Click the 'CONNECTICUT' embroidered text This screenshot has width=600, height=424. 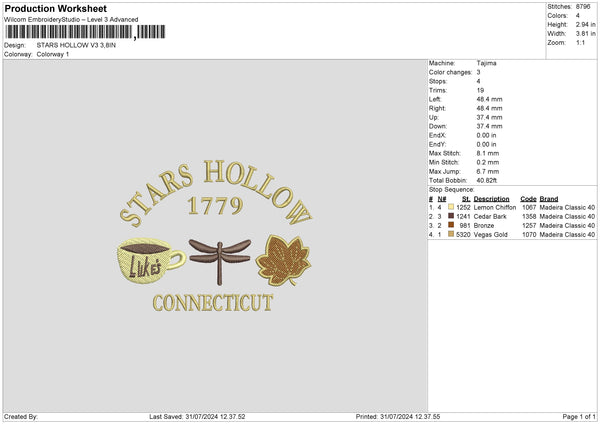click(x=213, y=303)
